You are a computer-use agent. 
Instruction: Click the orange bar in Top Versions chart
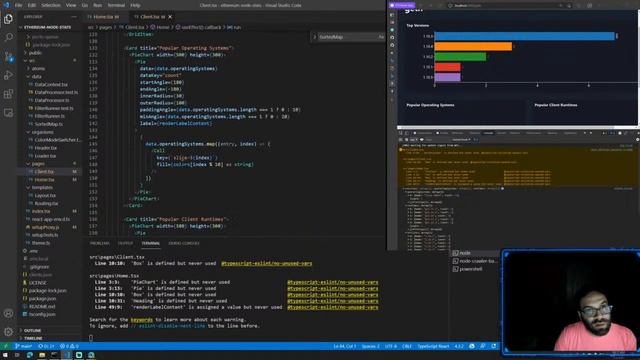click(473, 47)
